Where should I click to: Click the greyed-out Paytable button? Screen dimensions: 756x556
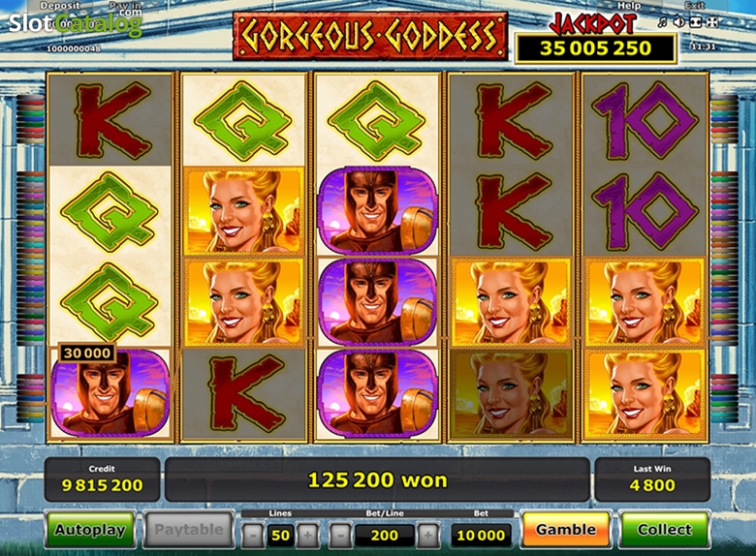coord(189,530)
